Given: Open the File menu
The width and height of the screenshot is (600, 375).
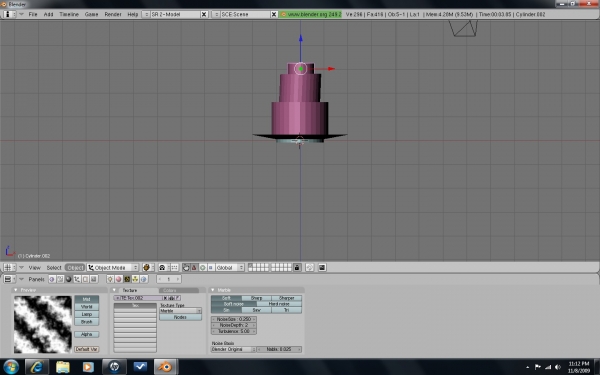Looking at the screenshot, I should pos(33,14).
